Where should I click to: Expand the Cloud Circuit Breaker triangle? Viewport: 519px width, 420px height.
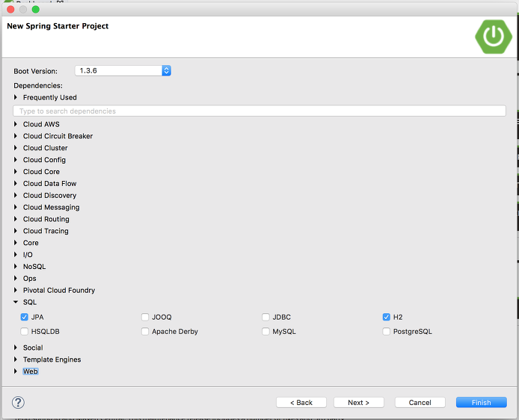(15, 136)
